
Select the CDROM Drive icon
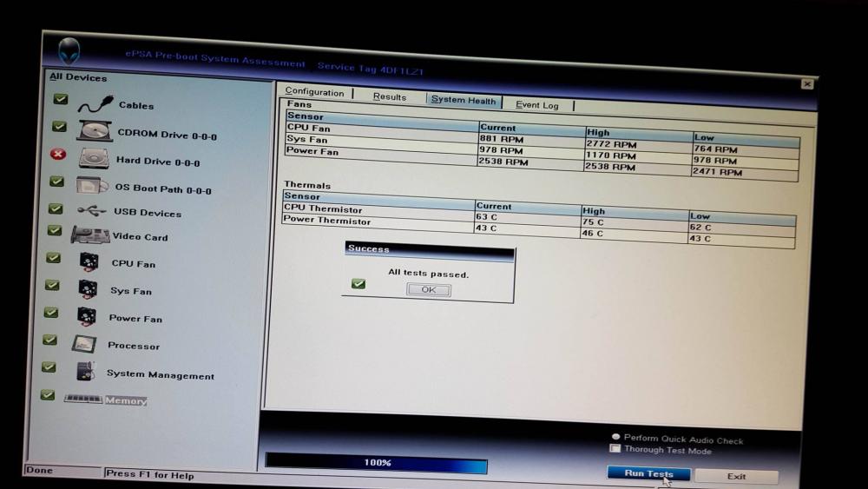[94, 132]
